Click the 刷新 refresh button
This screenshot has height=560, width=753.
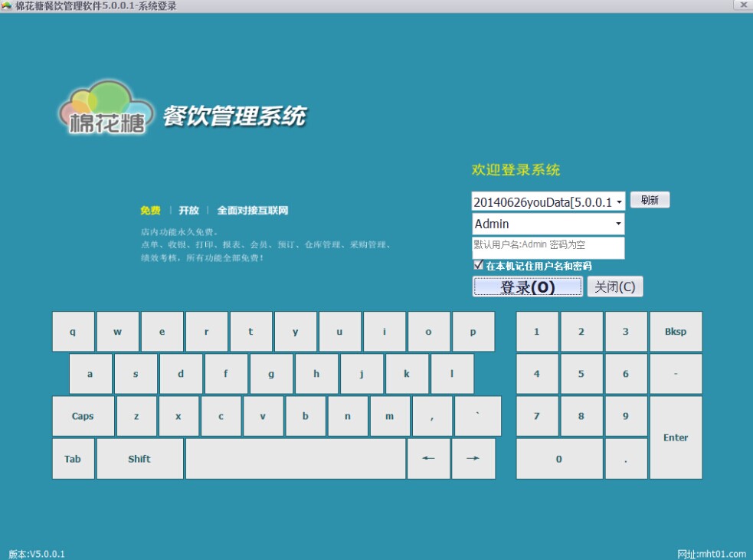[650, 200]
